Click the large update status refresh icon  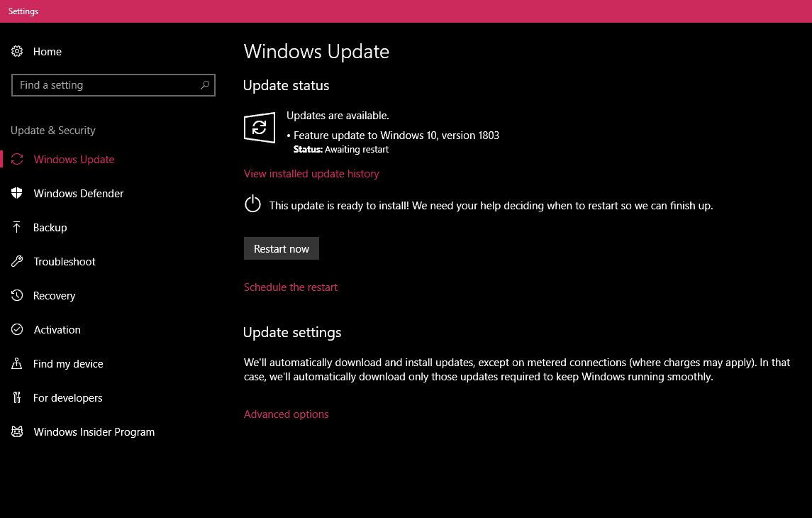click(260, 128)
